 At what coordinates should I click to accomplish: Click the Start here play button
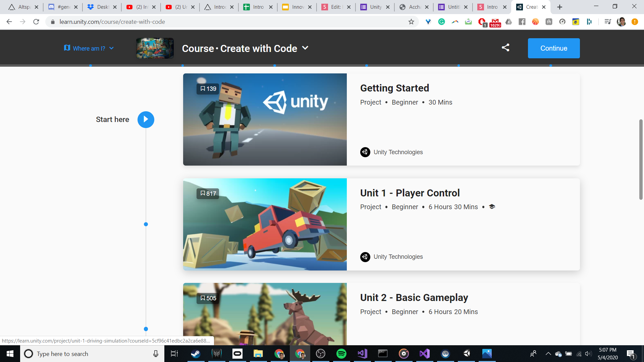click(x=146, y=120)
